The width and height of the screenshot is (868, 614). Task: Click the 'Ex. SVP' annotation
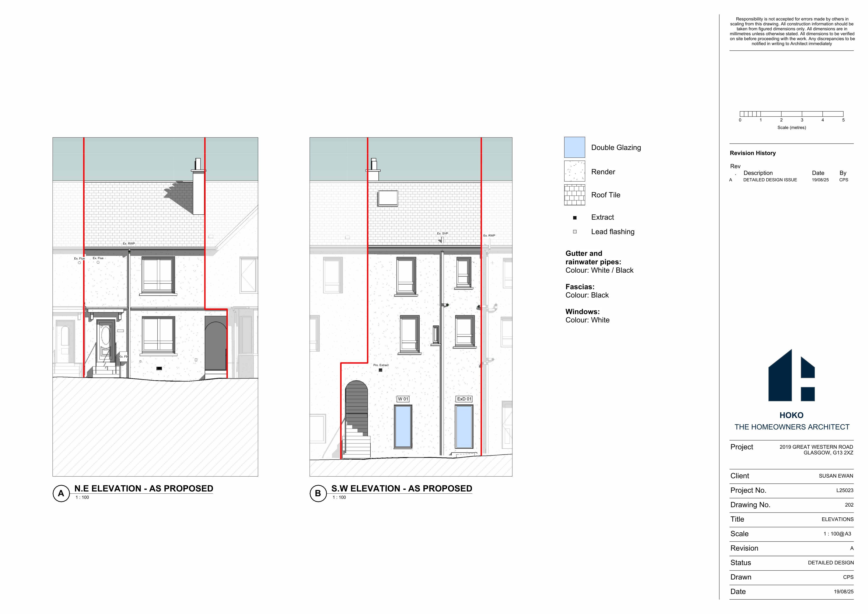[x=442, y=234]
